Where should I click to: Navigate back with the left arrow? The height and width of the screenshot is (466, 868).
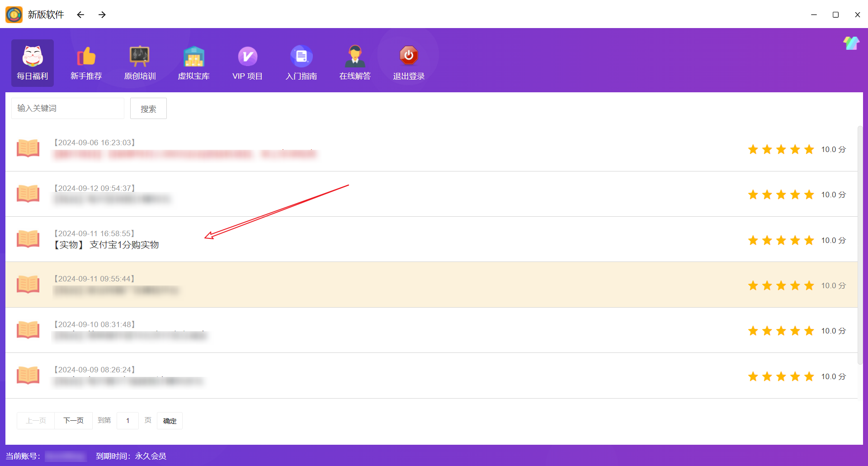(80, 15)
